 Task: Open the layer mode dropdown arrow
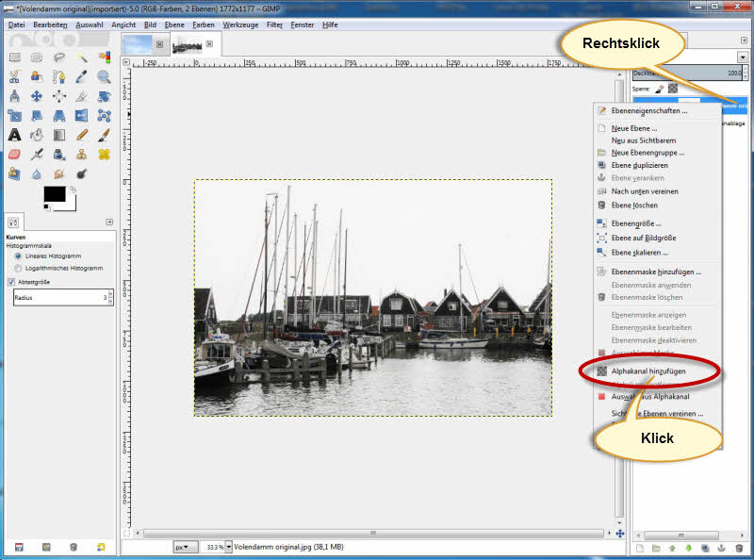point(743,58)
